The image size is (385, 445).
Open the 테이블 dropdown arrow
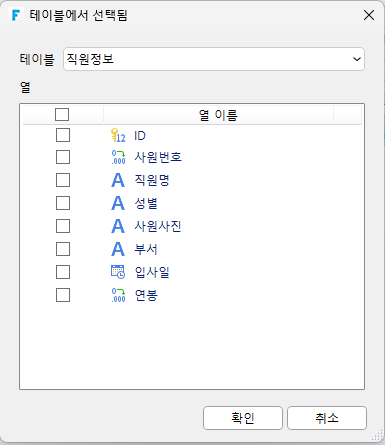coord(357,59)
